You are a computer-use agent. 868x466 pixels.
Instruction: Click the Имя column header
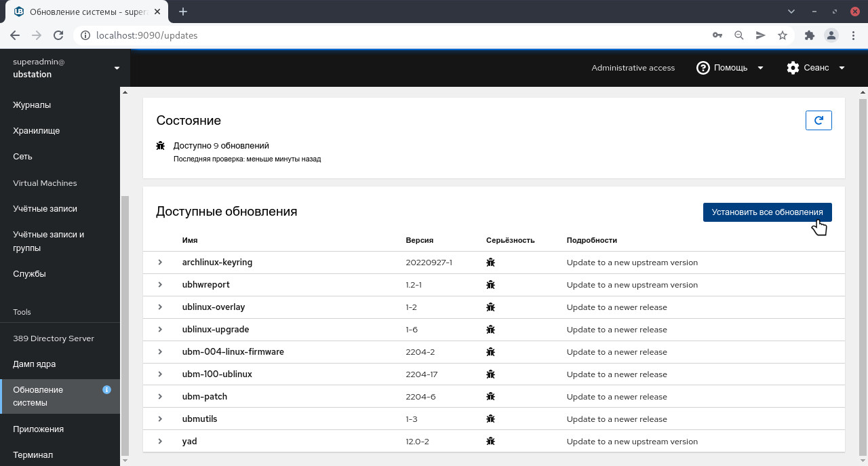190,240
